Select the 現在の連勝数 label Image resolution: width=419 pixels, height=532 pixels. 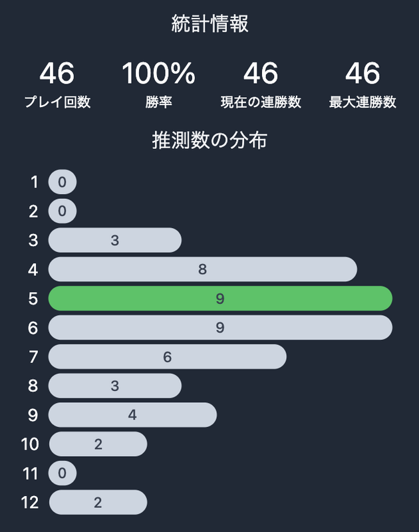pyautogui.click(x=261, y=102)
